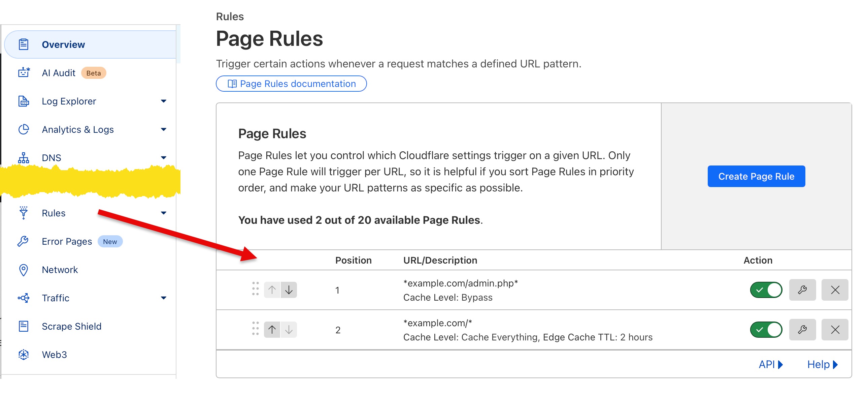Open the API link below rules table
Screen dimensions: 868x393
click(771, 365)
